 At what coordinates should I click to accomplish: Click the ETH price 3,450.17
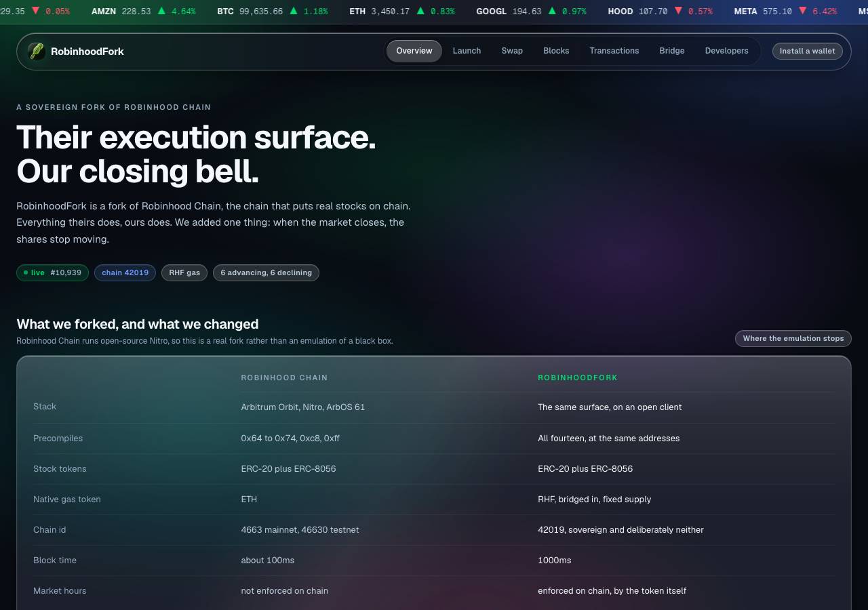click(390, 12)
